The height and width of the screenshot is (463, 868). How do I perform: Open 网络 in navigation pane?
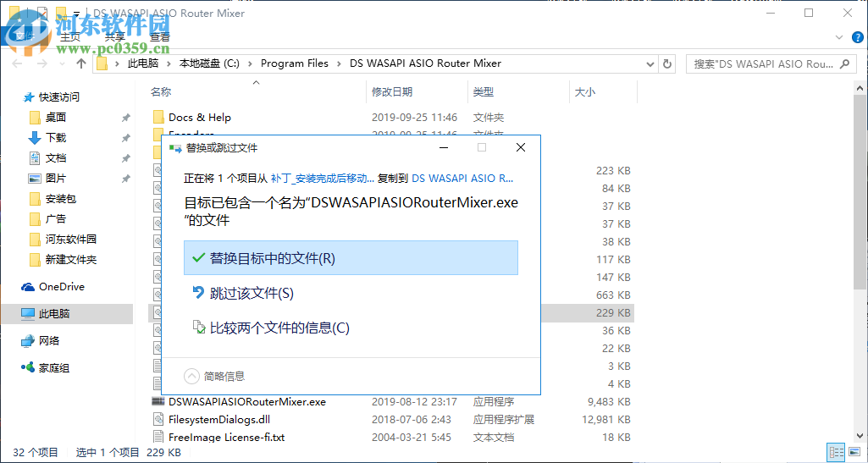[49, 341]
